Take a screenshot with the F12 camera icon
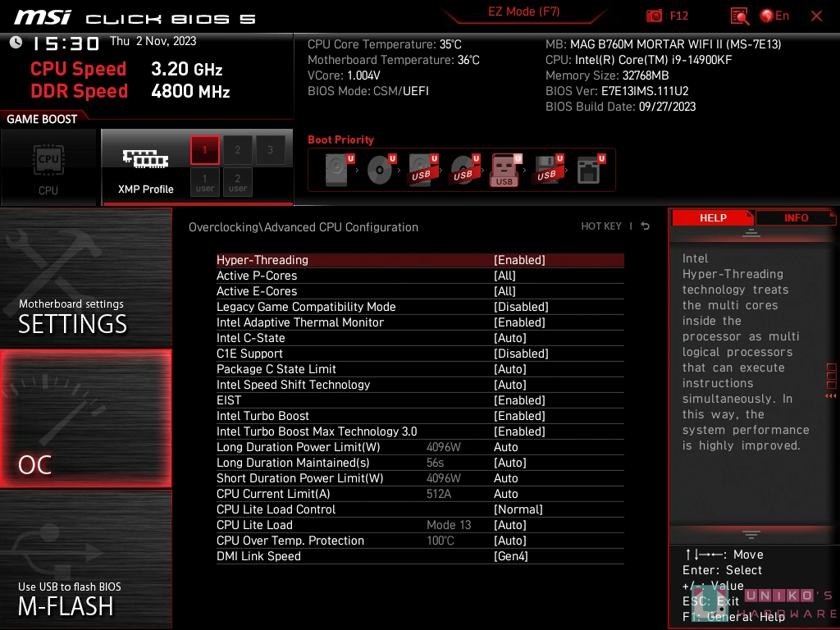 [x=655, y=16]
